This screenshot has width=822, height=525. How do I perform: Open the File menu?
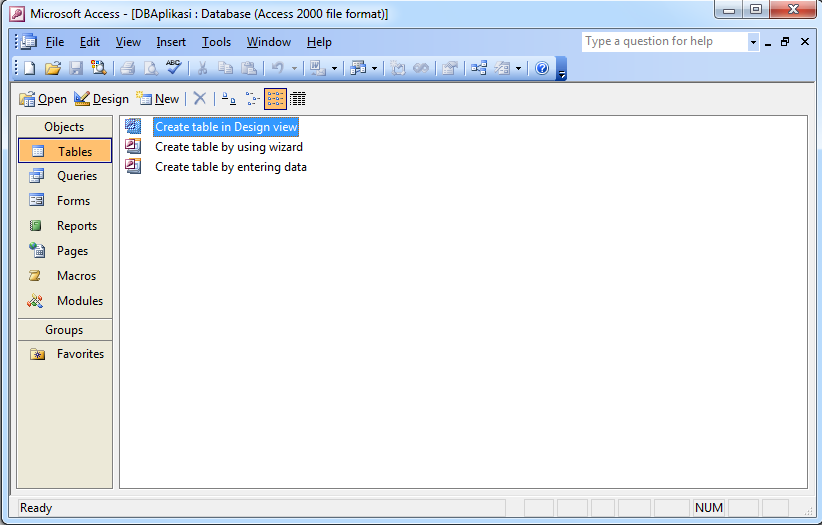tap(55, 42)
